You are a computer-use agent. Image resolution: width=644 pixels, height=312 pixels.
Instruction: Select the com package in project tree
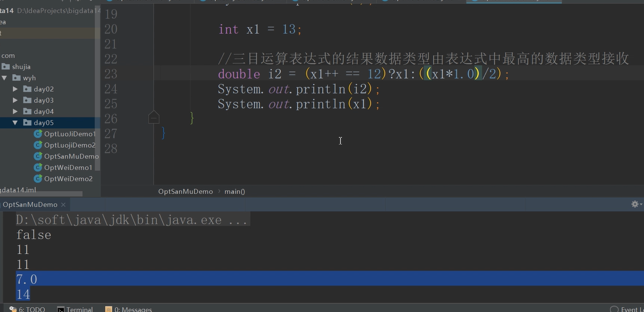(8, 55)
